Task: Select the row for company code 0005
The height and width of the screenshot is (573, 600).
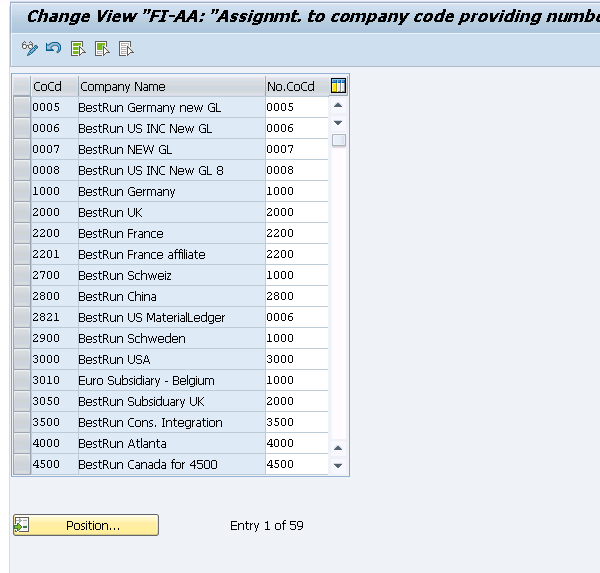Action: tap(22, 107)
